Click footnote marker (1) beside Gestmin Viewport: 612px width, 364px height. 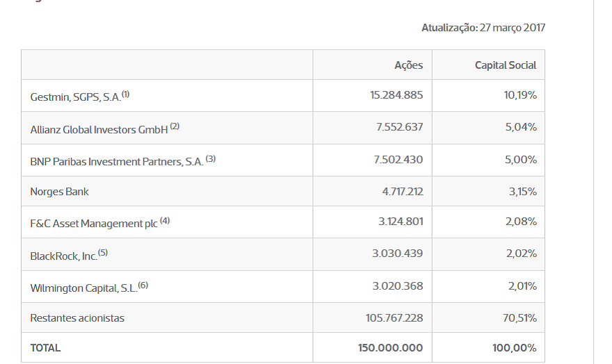point(125,94)
